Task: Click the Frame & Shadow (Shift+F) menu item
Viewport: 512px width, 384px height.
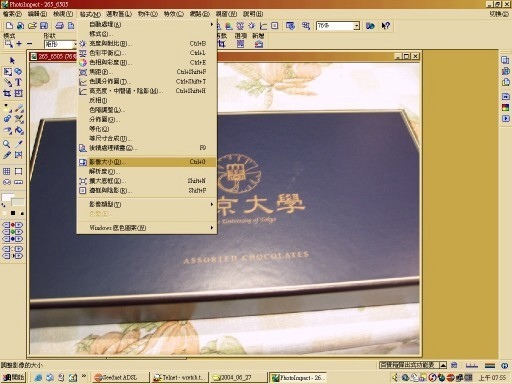Action: click(147, 191)
